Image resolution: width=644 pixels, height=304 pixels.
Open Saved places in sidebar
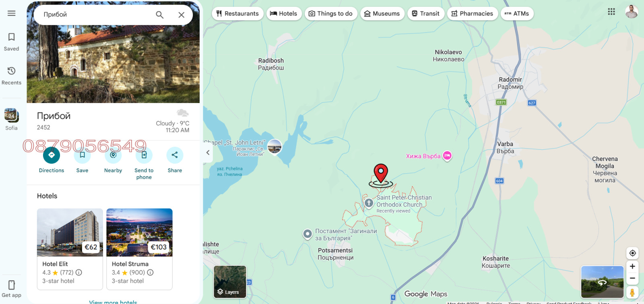tap(11, 42)
